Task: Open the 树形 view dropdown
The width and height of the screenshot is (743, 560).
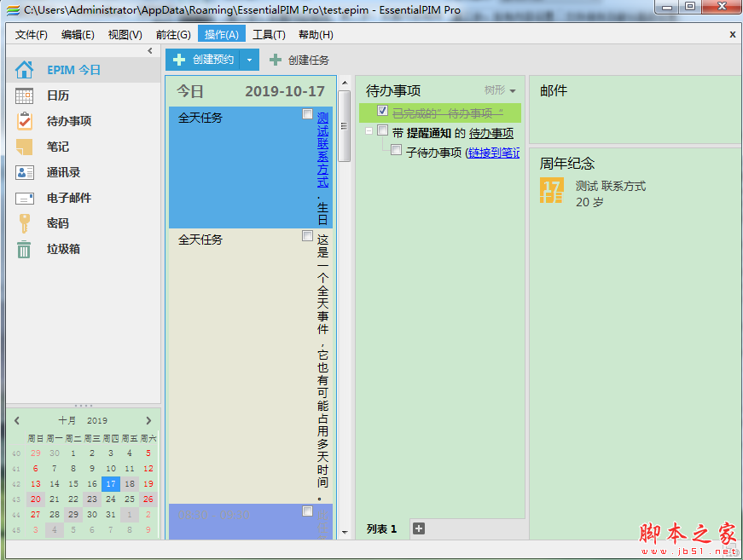Action: 500,90
